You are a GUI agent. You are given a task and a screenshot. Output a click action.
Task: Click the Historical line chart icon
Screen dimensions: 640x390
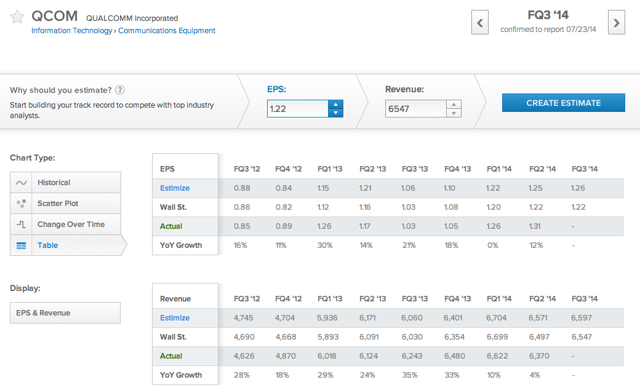(21, 183)
